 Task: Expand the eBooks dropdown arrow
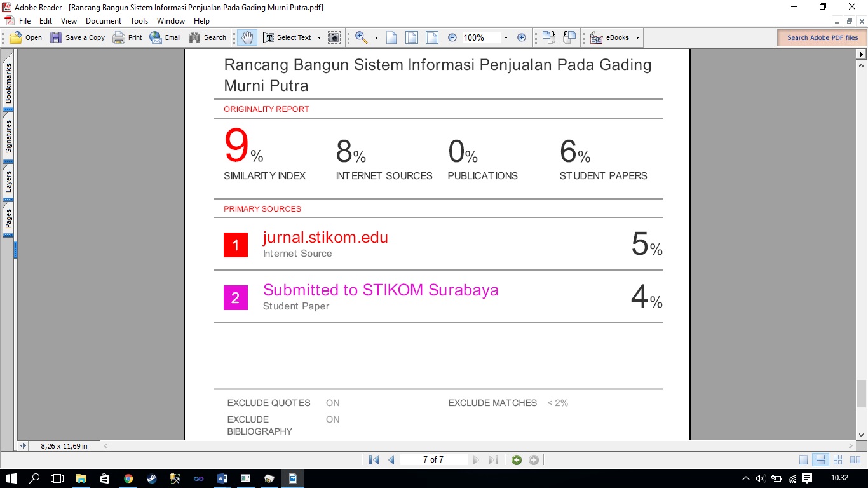pyautogui.click(x=637, y=37)
